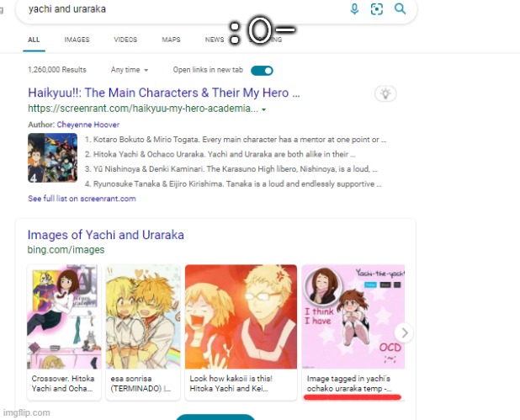The width and height of the screenshot is (520, 420).
Task: Click list item Hitoka Yachi & Ochaco Uraraka
Action: pos(220,154)
